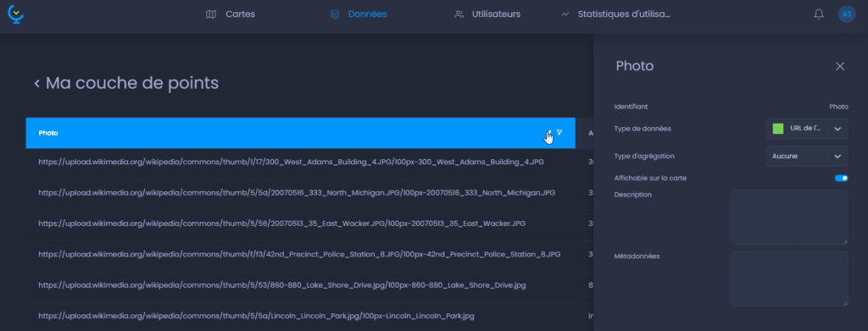Image resolution: width=868 pixels, height=331 pixels.
Task: Click inside the Description text area
Action: point(789,218)
